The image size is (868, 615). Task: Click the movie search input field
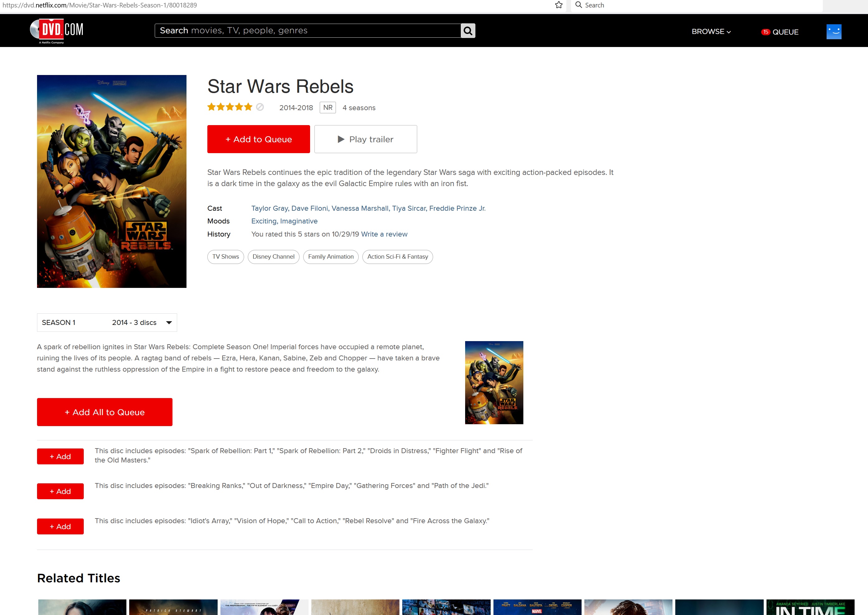[x=308, y=31]
